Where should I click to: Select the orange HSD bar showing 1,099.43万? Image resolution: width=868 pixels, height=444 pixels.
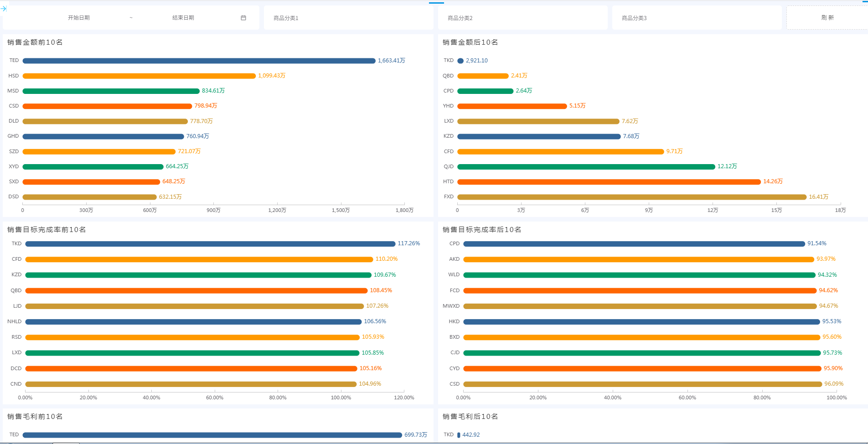click(139, 76)
